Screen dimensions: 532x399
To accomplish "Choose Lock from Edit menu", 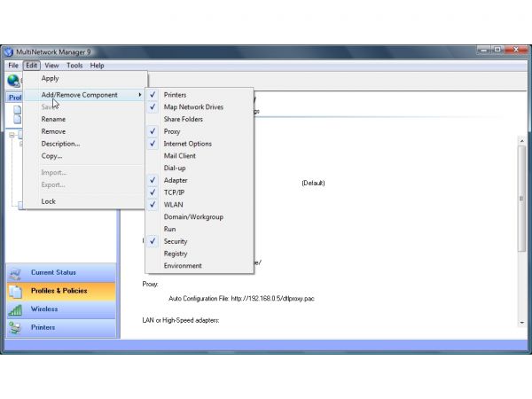I will point(85,201).
